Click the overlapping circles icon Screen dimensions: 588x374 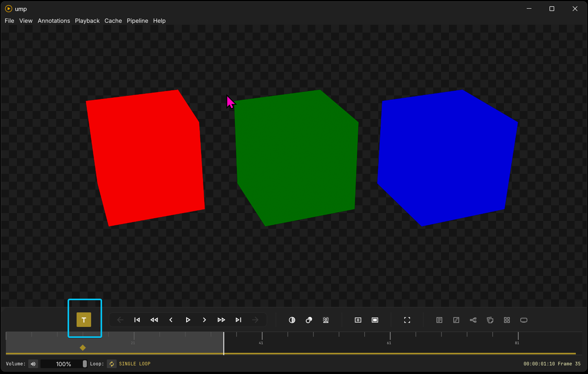coord(309,320)
